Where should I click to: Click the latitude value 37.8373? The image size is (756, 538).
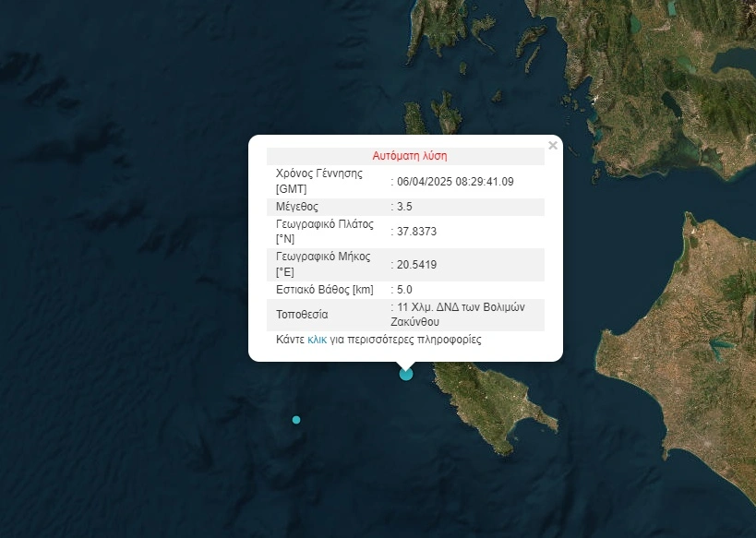coord(416,232)
